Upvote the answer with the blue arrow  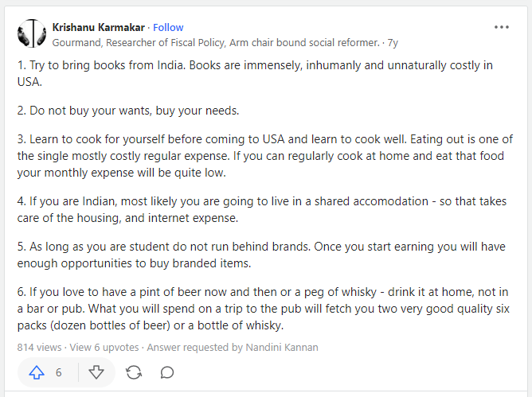[37, 372]
